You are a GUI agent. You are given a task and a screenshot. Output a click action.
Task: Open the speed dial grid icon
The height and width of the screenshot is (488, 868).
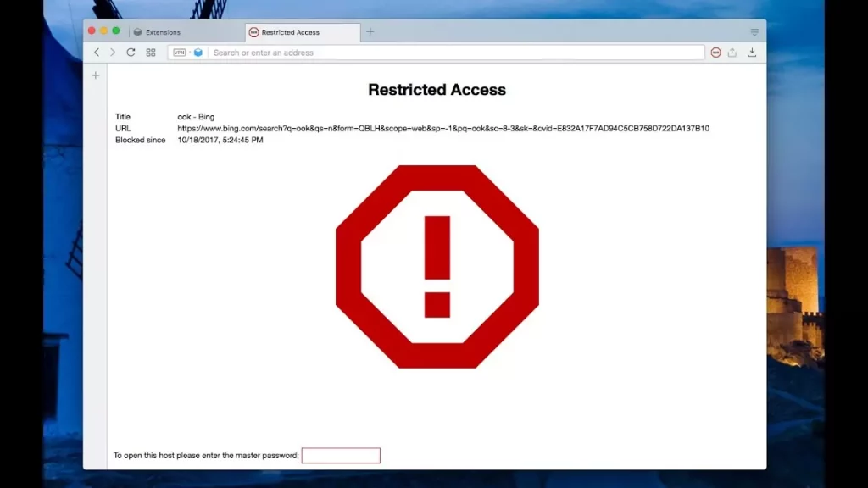click(151, 53)
